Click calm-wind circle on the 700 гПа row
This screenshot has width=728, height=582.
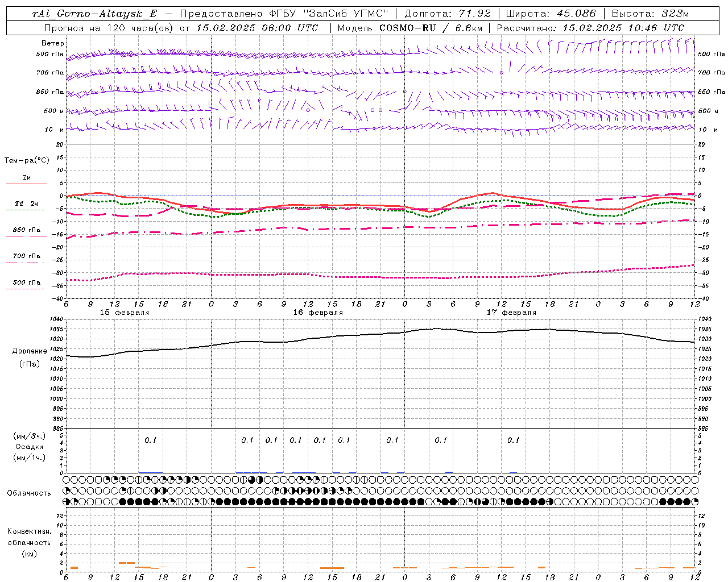point(501,73)
